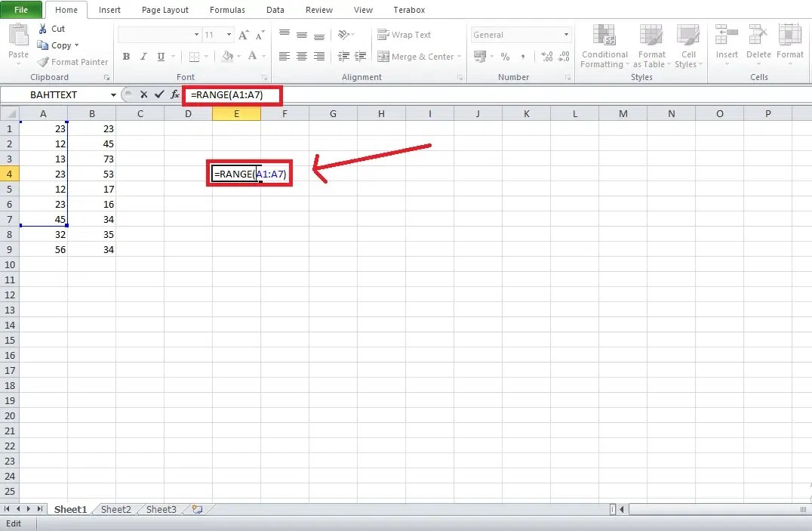
Task: Click the Percent Style icon
Action: coord(505,56)
